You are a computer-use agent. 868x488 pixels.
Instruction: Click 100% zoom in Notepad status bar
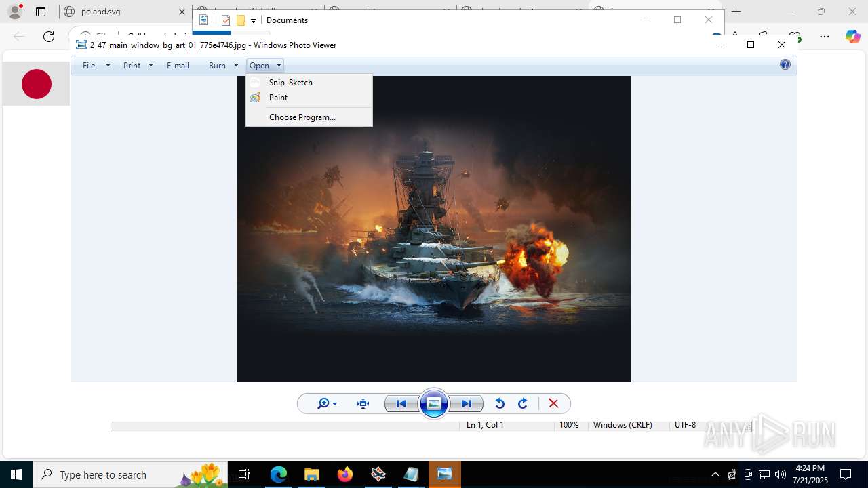569,425
